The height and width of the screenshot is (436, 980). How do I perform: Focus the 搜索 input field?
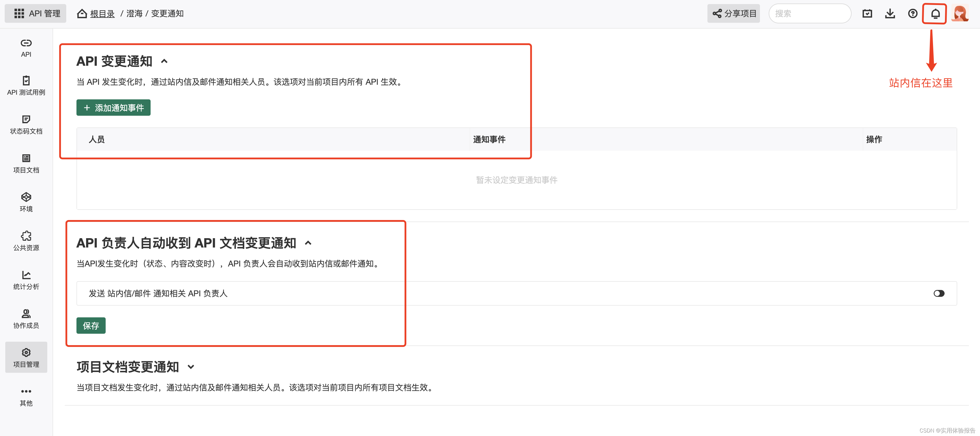click(x=809, y=14)
